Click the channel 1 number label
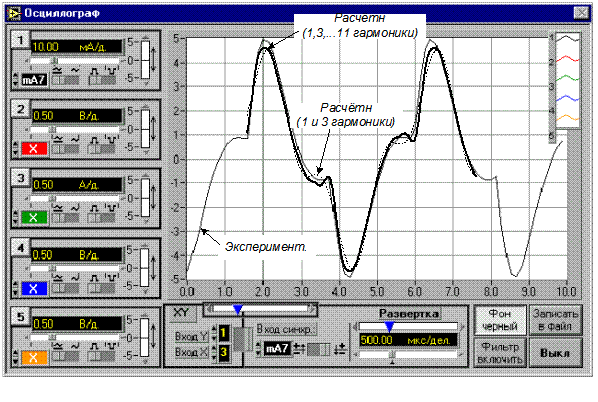This screenshot has width=598, height=402. click(x=20, y=39)
